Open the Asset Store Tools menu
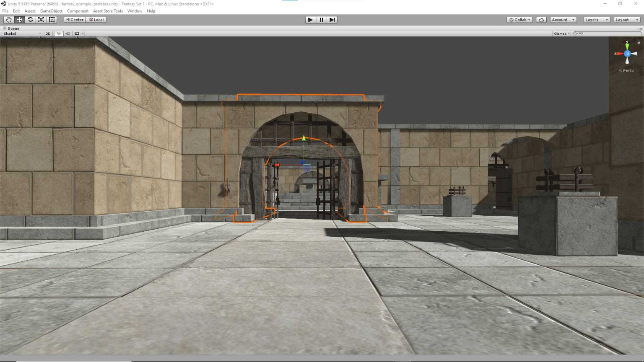The width and height of the screenshot is (644, 362). coord(108,11)
